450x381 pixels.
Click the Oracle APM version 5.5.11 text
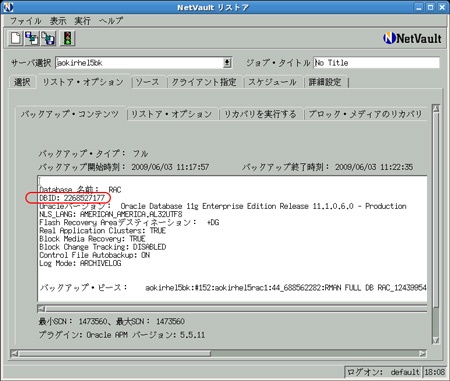[x=122, y=335]
